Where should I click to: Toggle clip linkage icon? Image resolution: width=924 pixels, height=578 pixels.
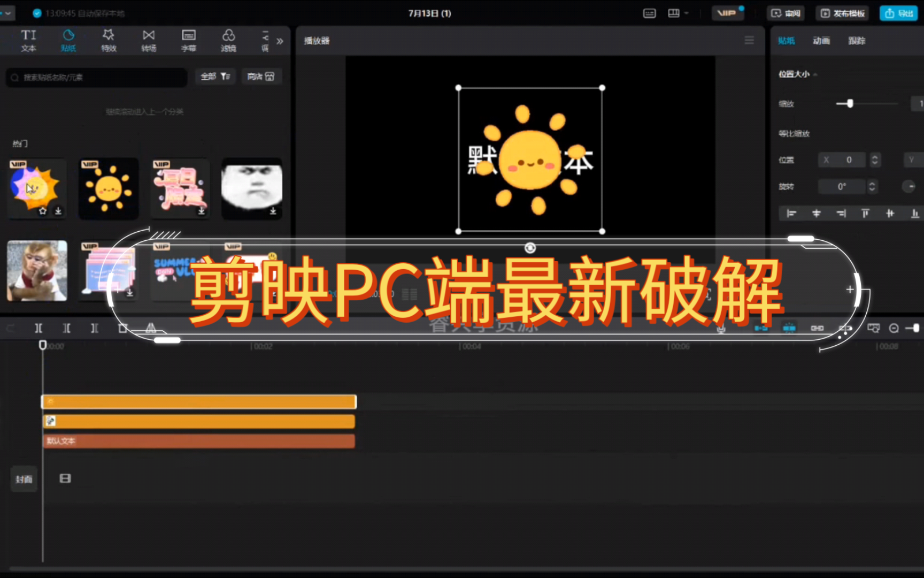point(817,328)
